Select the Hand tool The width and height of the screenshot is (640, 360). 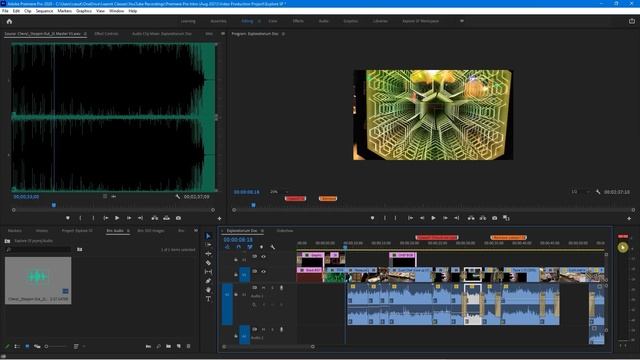point(208,290)
